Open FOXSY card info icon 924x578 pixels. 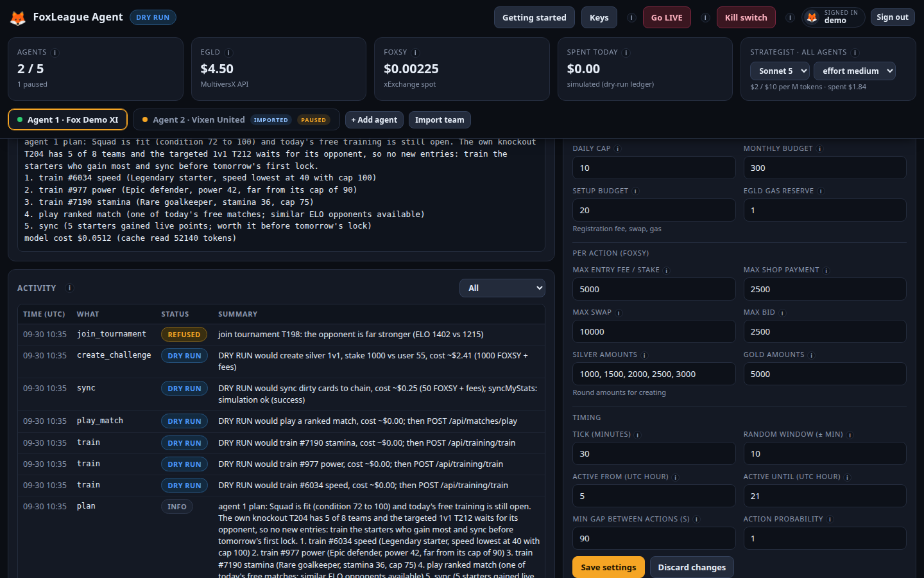(415, 53)
